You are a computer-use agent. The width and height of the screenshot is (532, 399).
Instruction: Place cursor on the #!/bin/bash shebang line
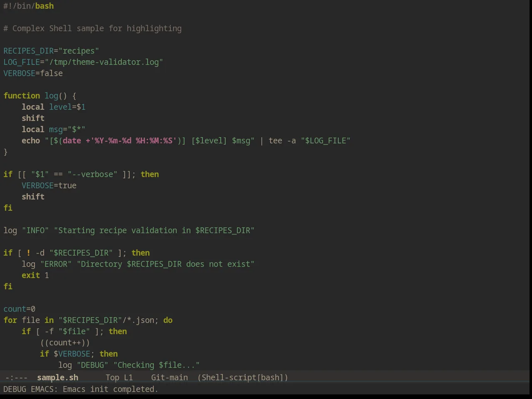click(x=28, y=6)
